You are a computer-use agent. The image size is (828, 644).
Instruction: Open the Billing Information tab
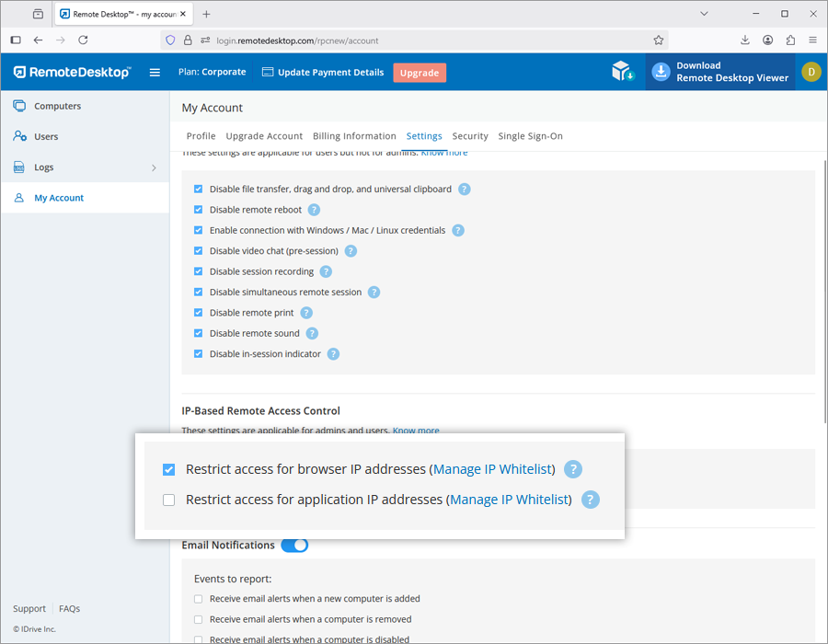pyautogui.click(x=354, y=136)
